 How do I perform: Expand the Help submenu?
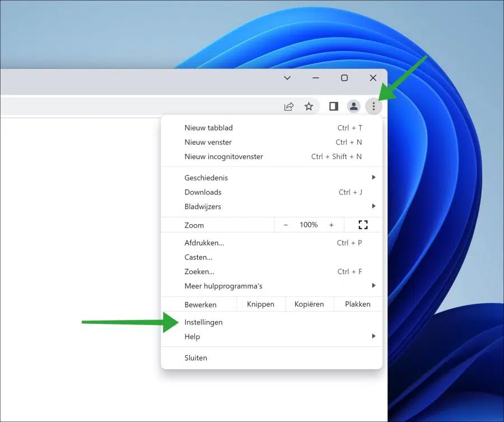272,336
